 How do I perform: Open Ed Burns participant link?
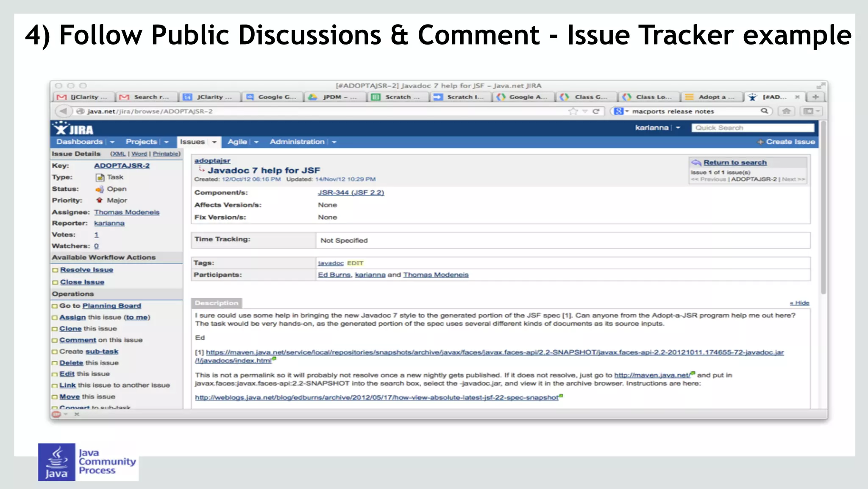[x=334, y=275]
